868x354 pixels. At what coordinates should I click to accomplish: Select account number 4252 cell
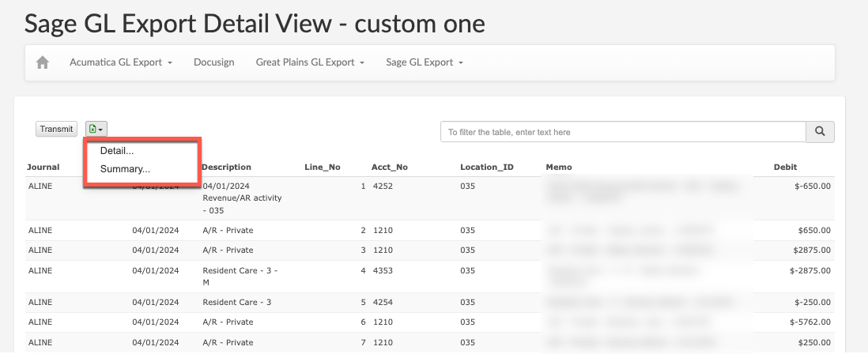pos(383,186)
